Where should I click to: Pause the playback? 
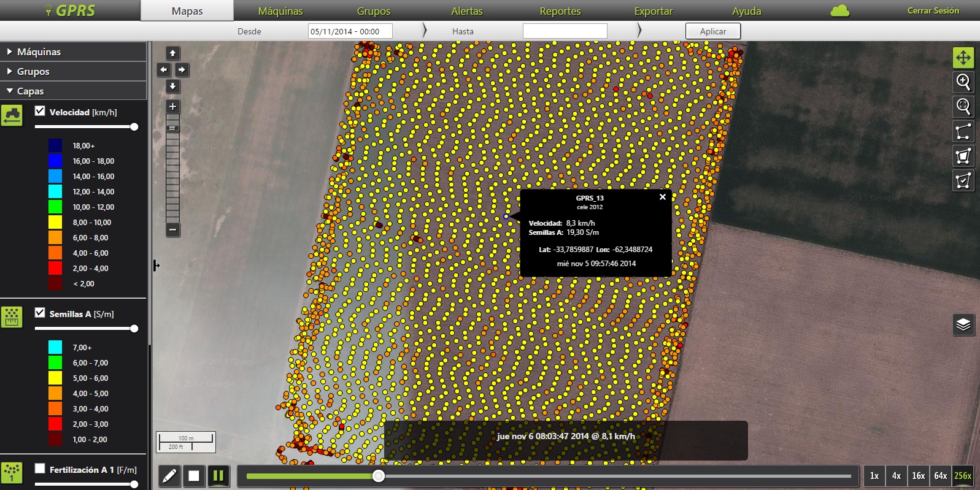pos(218,476)
